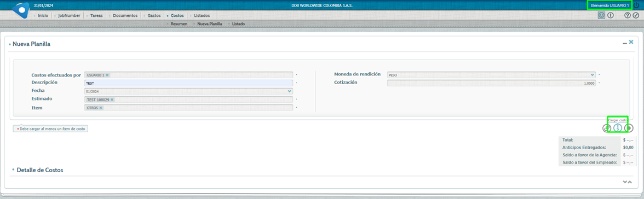Open the Listado submenu item
Viewport: 644px width, 199px height.
click(x=238, y=24)
